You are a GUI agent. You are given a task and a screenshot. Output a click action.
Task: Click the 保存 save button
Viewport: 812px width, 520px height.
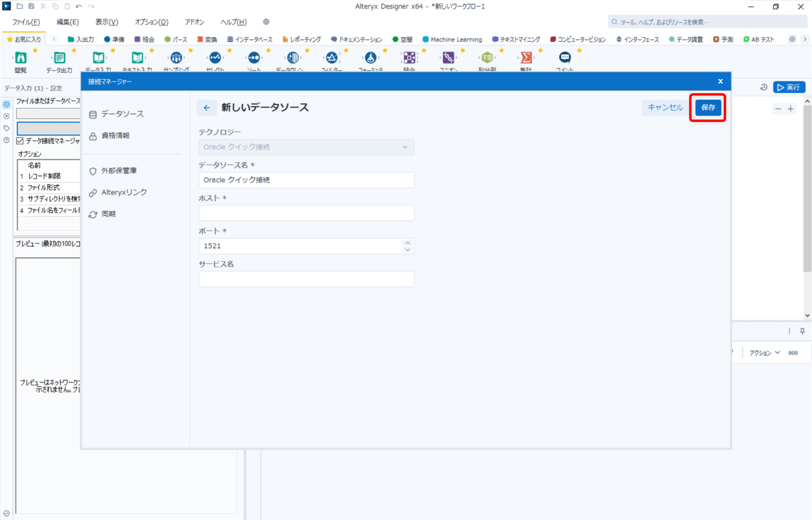click(x=708, y=108)
